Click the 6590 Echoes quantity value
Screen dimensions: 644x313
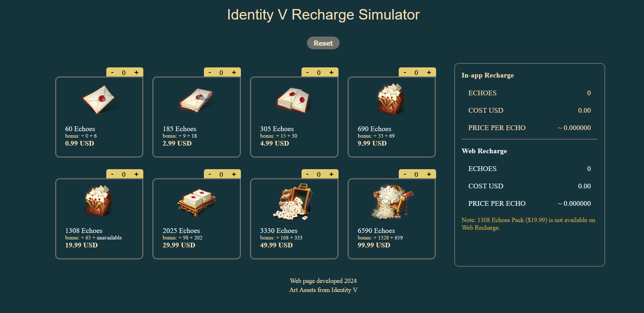pyautogui.click(x=416, y=175)
